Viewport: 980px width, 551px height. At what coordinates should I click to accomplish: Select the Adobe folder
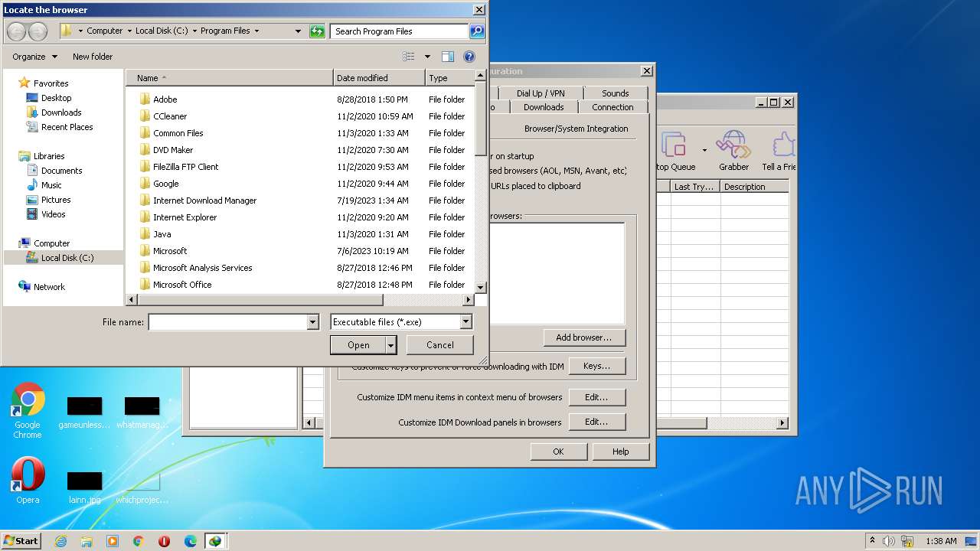(x=165, y=99)
